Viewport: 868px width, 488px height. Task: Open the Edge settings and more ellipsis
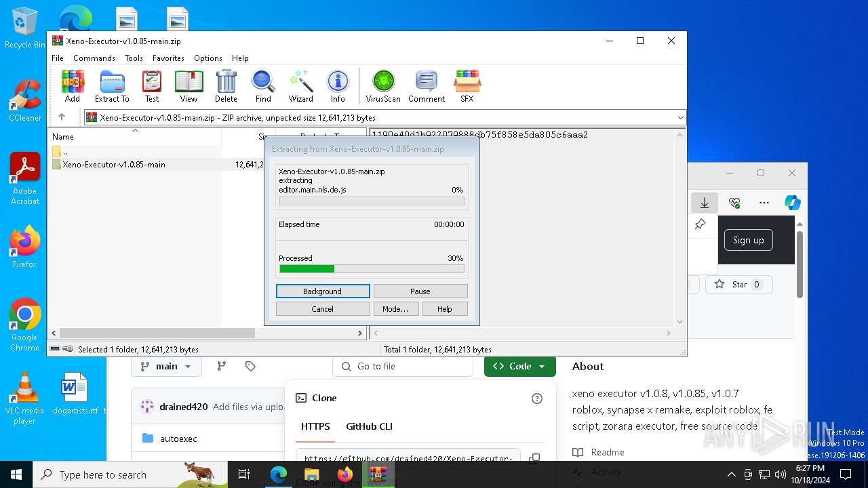point(764,203)
